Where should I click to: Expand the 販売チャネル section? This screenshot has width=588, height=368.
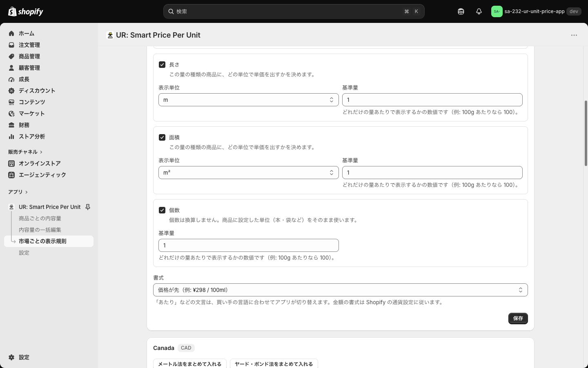pyautogui.click(x=25, y=152)
